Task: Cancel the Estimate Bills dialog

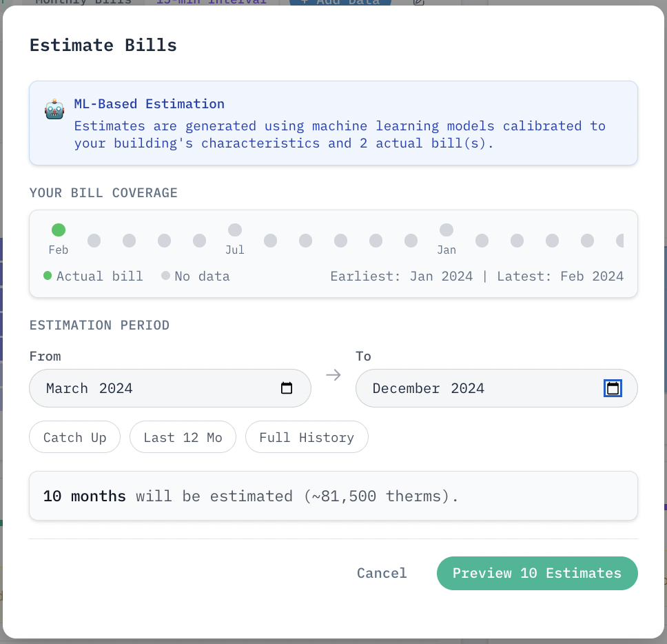Action: [382, 573]
